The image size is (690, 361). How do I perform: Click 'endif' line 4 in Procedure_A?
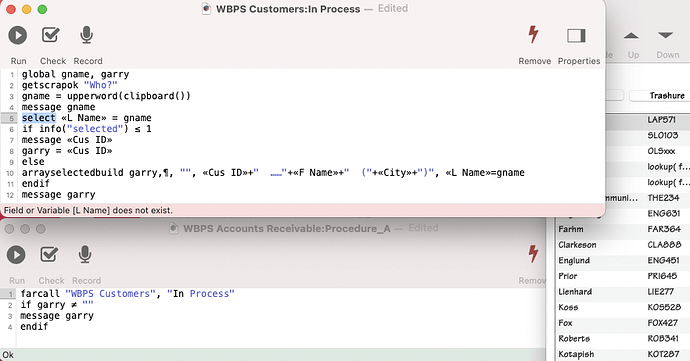coord(34,327)
